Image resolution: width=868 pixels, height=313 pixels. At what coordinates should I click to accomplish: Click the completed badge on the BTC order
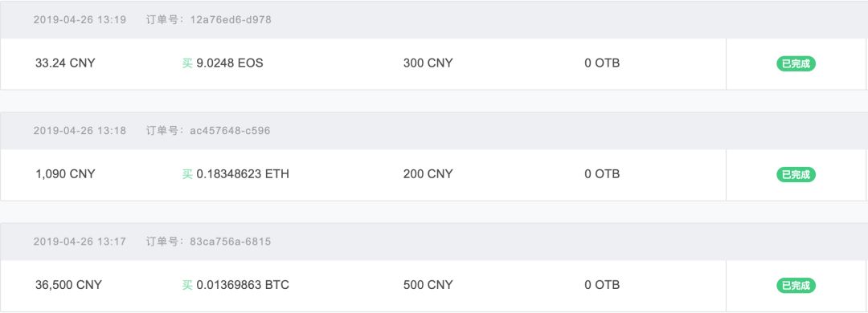(x=796, y=286)
